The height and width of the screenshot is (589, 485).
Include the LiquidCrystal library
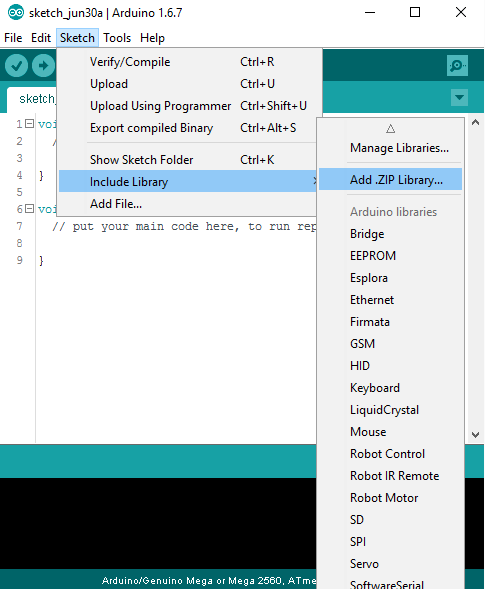390,410
